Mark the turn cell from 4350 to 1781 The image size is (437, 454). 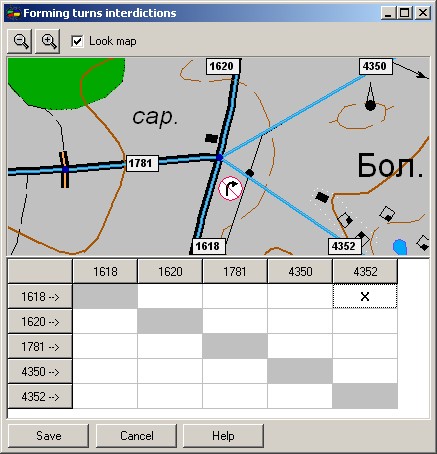click(235, 371)
